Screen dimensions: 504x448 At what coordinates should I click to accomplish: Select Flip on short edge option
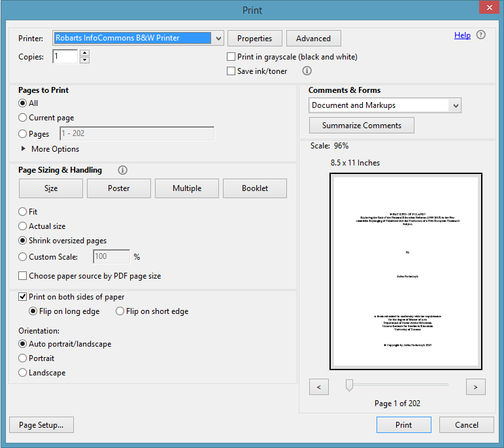tap(120, 311)
